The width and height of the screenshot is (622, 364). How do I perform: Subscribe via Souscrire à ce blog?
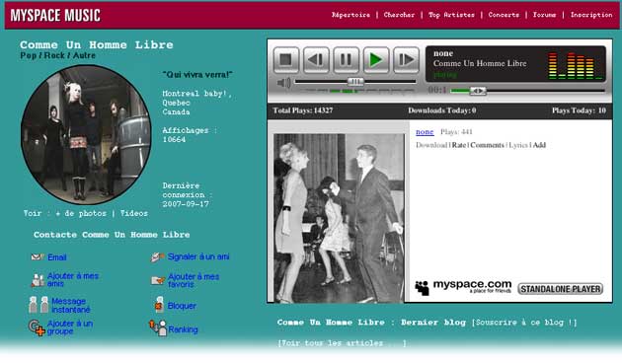[x=524, y=323]
